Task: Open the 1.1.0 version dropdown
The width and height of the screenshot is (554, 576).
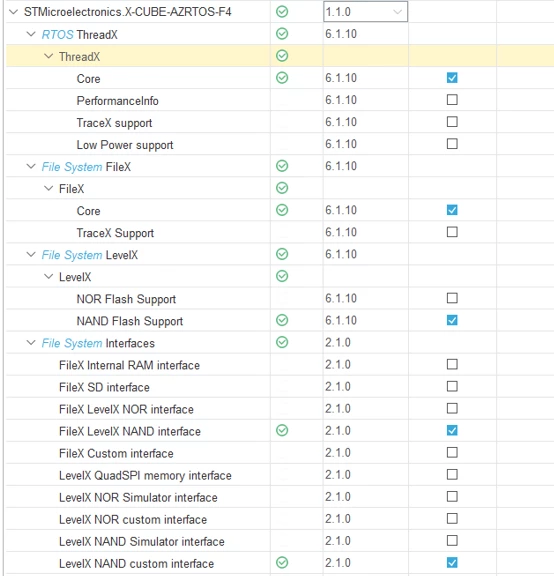Action: 366,12
